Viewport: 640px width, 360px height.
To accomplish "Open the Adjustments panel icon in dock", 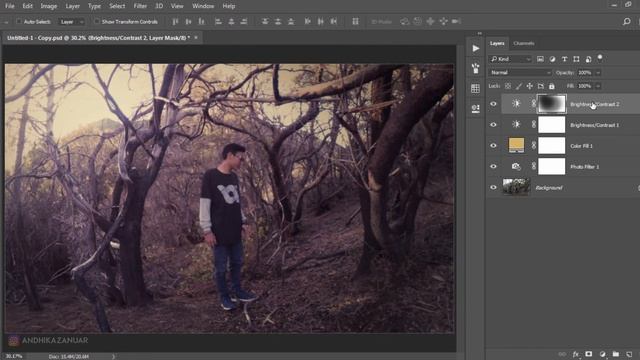I will pyautogui.click(x=476, y=108).
